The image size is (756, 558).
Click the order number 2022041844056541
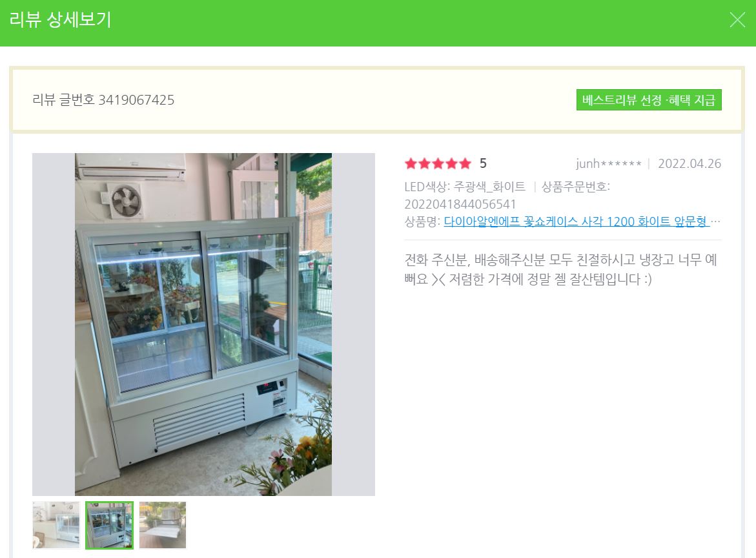[x=460, y=204]
